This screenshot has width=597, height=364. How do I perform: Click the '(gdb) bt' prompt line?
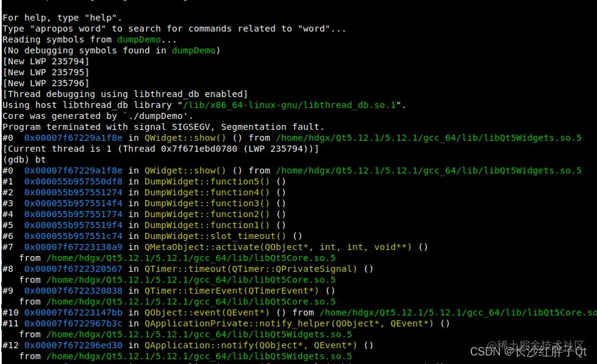(24, 160)
